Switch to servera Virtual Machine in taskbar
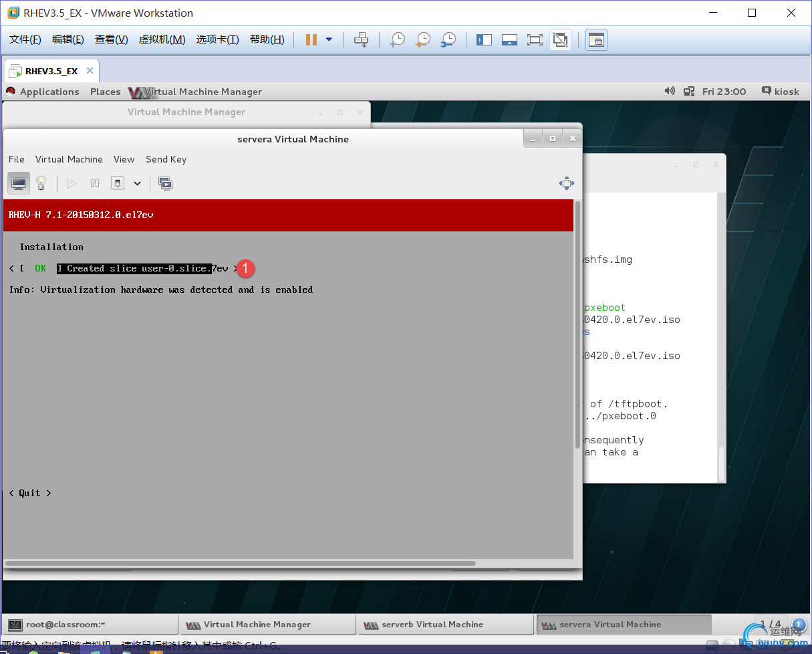The height and width of the screenshot is (654, 812). click(624, 625)
